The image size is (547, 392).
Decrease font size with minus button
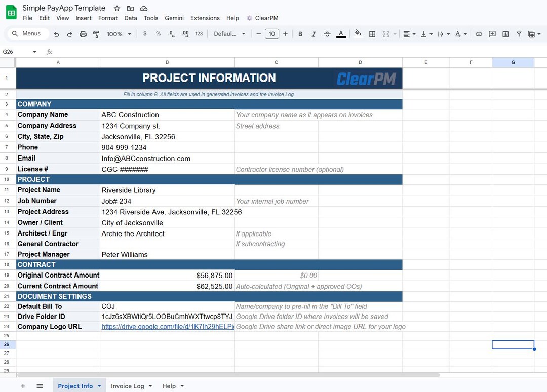(x=258, y=34)
